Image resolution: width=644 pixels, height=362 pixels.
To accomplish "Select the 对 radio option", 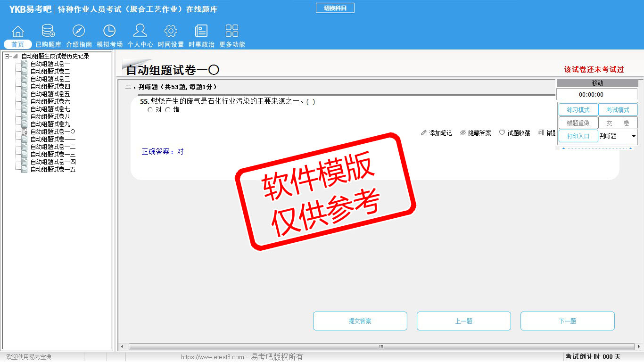I will [150, 110].
